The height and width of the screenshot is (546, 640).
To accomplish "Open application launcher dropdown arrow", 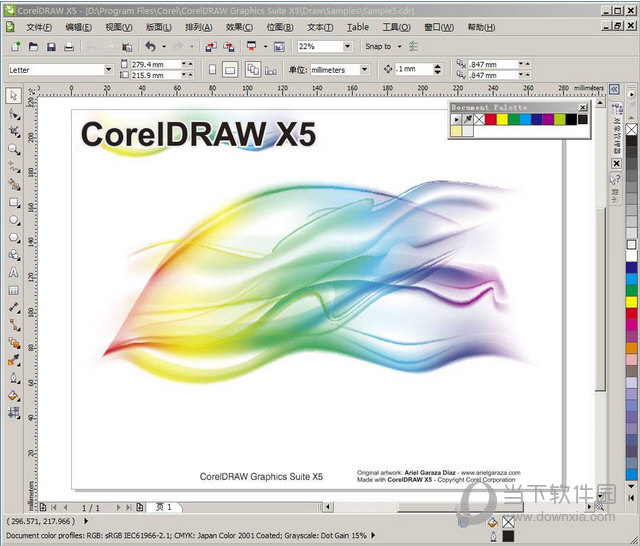I will [x=265, y=47].
